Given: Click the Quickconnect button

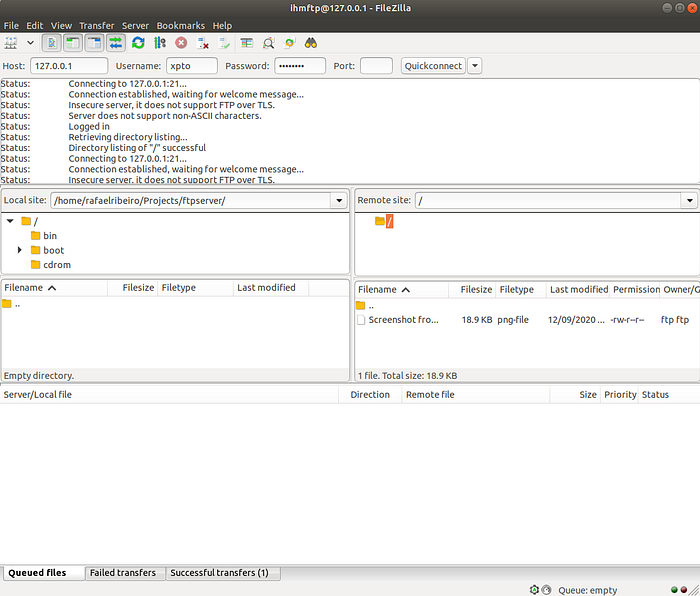Looking at the screenshot, I should coord(433,66).
